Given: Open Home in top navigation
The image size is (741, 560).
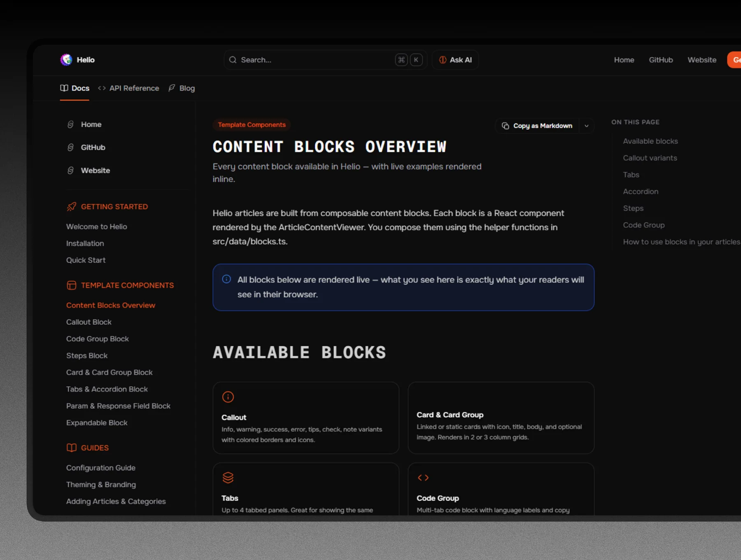Looking at the screenshot, I should point(624,60).
